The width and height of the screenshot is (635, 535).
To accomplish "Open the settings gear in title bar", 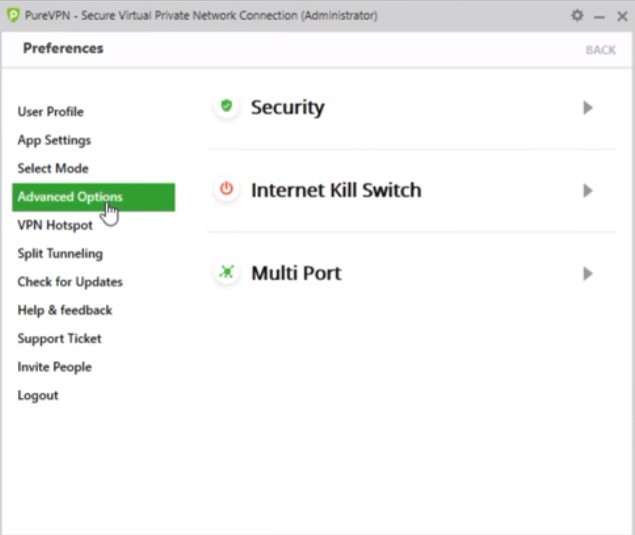I will pyautogui.click(x=577, y=16).
